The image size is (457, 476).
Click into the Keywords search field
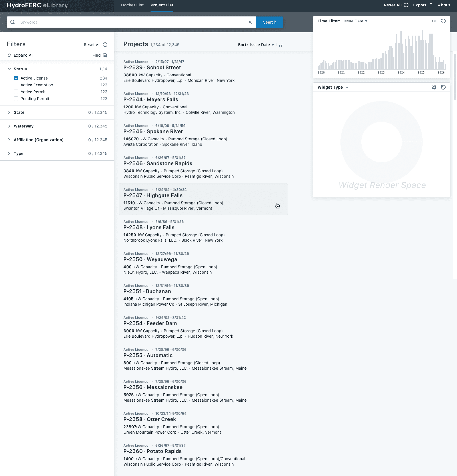point(131,22)
